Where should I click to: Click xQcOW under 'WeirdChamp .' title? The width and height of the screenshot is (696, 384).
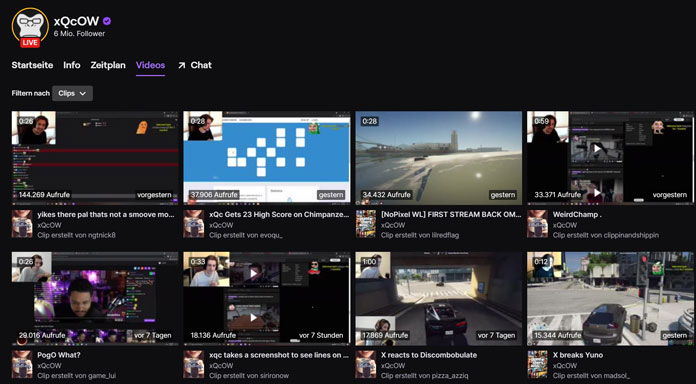point(565,225)
